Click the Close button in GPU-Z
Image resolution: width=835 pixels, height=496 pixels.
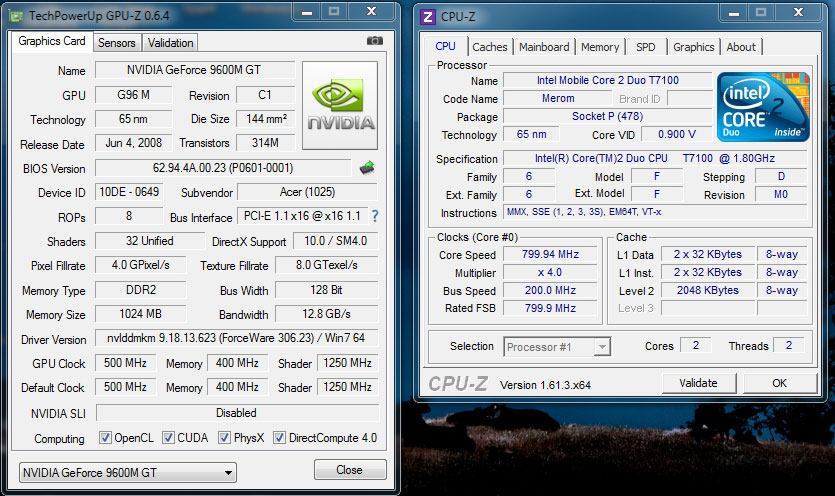[x=349, y=470]
